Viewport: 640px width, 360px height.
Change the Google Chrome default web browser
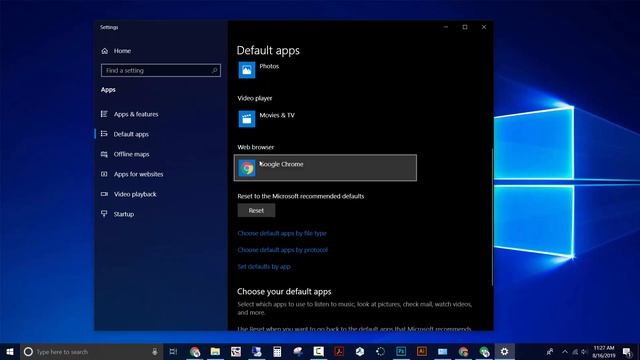(x=325, y=168)
